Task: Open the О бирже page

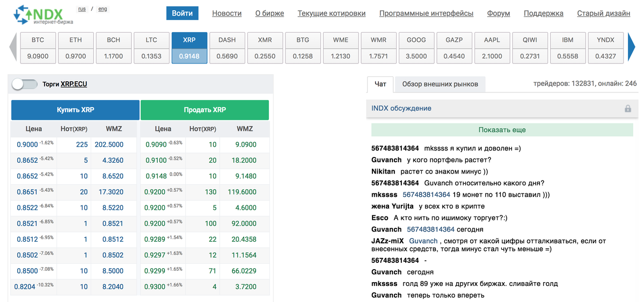Action: (270, 13)
